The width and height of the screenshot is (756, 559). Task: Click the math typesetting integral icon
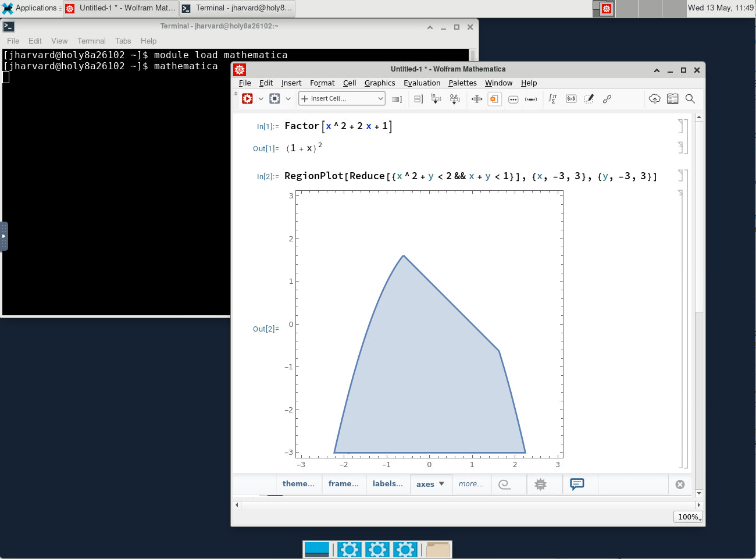[x=552, y=99]
